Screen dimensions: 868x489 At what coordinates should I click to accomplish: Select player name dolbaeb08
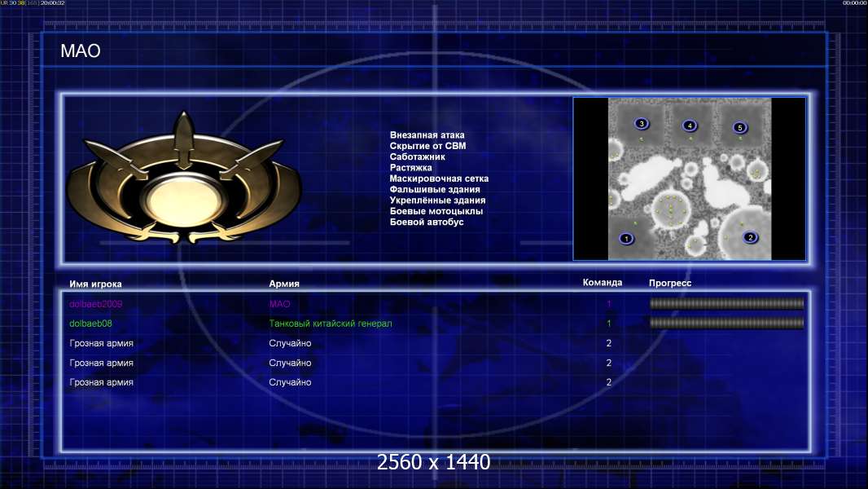[x=90, y=324]
